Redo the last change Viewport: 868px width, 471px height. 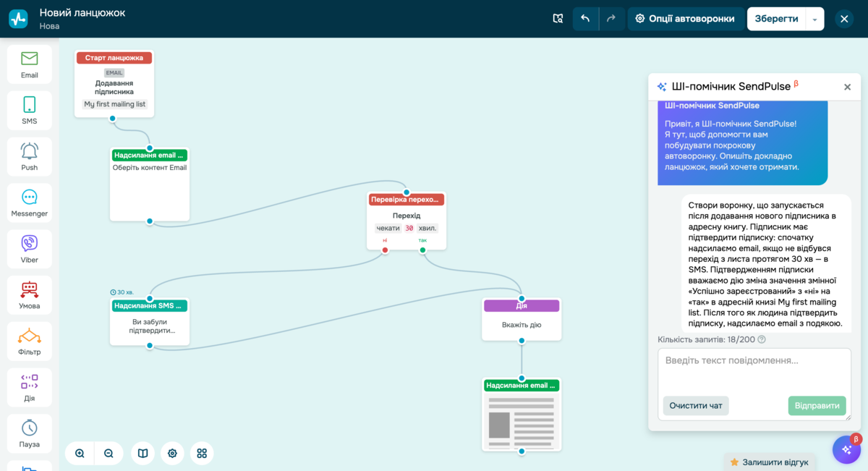pos(610,19)
